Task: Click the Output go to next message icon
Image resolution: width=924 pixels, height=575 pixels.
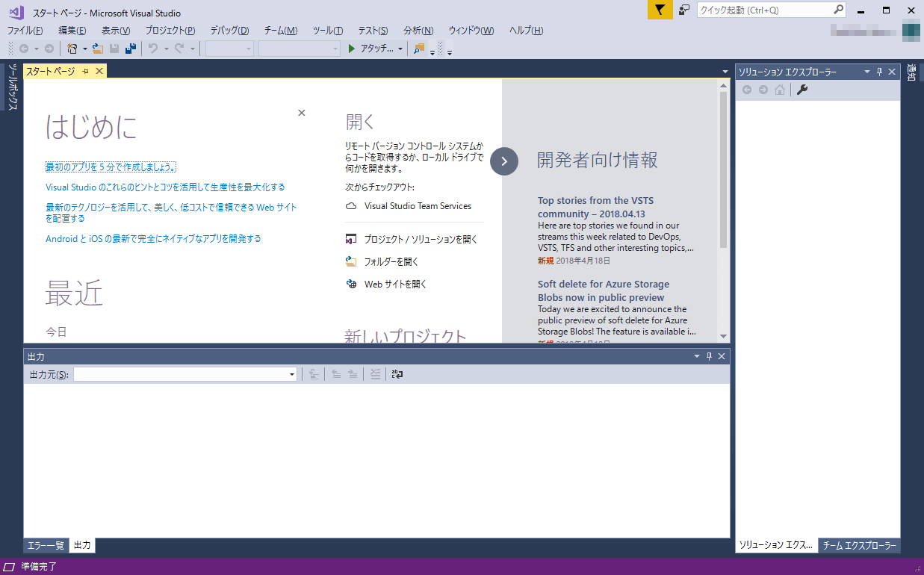Action: coord(353,374)
